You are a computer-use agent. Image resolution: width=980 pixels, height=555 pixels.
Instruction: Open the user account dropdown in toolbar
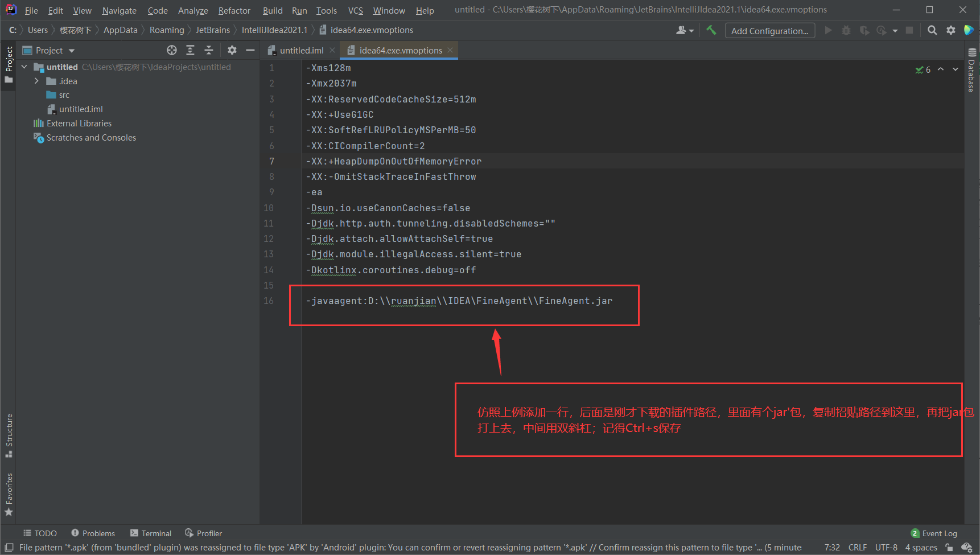pos(685,30)
